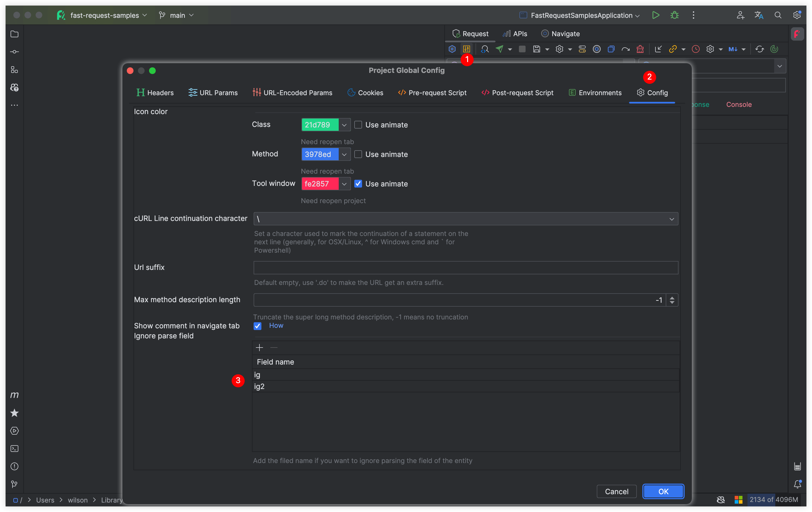
Task: Expand cURL line continuation character dropdown
Action: tap(671, 219)
